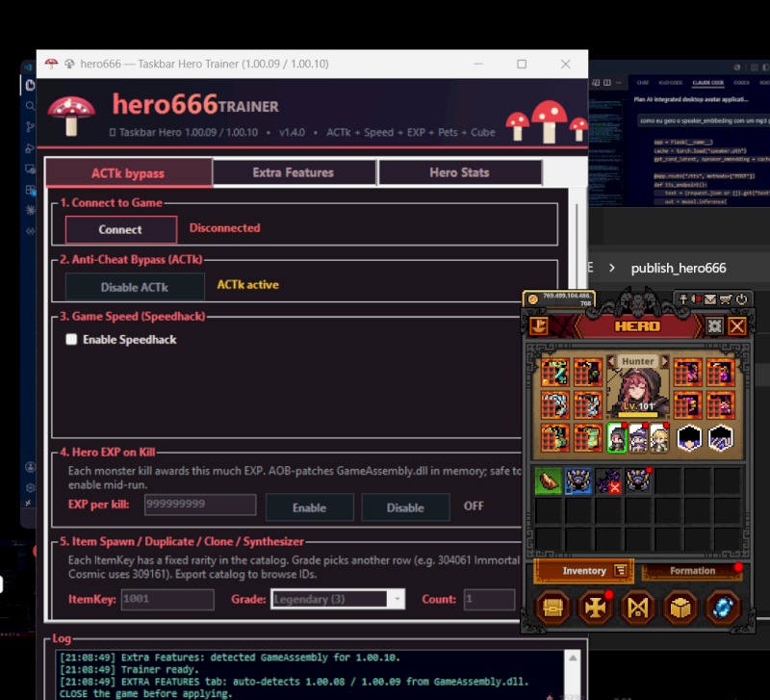This screenshot has height=700, width=770.
Task: Open the Inventory sort icon
Action: [x=621, y=570]
